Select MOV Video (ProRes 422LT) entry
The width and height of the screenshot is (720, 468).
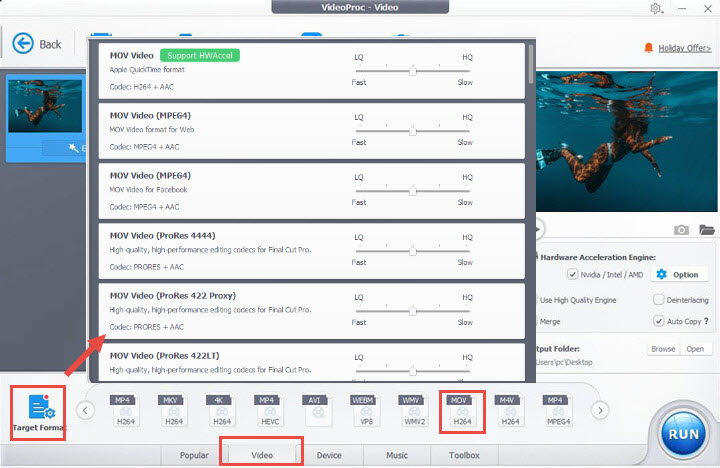pyautogui.click(x=312, y=362)
